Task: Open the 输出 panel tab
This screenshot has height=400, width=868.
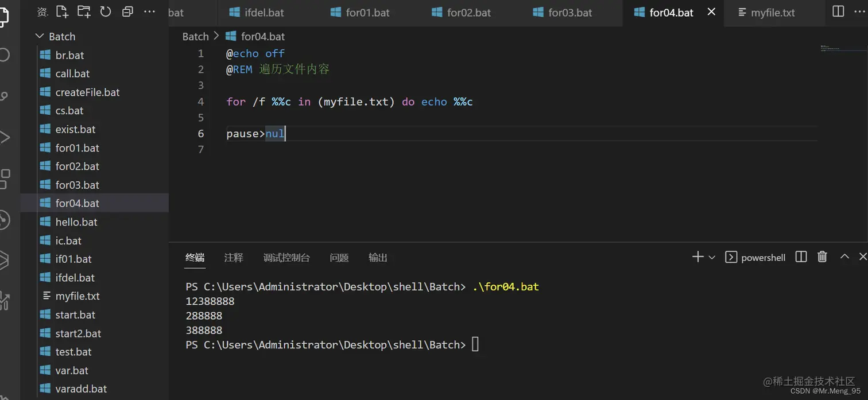Action: click(x=378, y=258)
